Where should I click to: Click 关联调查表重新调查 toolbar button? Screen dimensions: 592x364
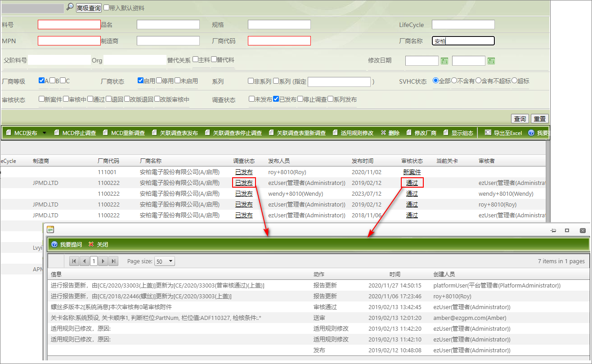click(297, 133)
